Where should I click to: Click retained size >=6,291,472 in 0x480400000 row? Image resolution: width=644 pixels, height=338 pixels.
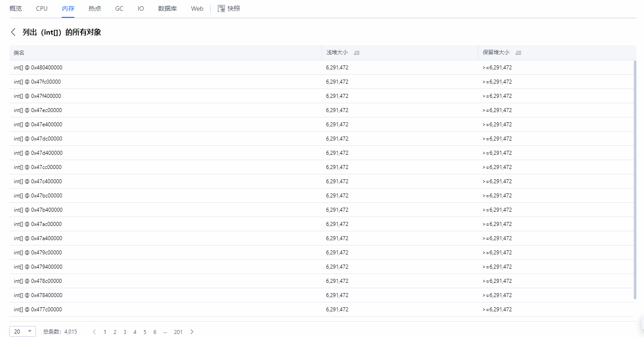[497, 68]
